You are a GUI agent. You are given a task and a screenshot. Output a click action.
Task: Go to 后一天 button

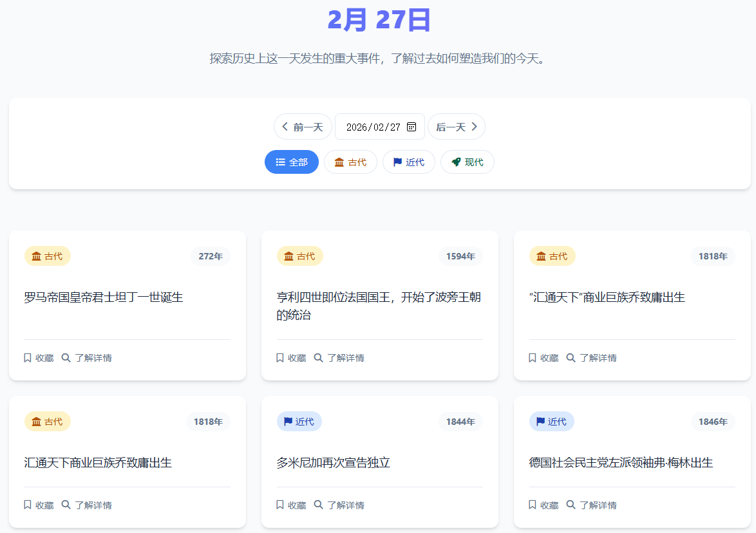[456, 127]
